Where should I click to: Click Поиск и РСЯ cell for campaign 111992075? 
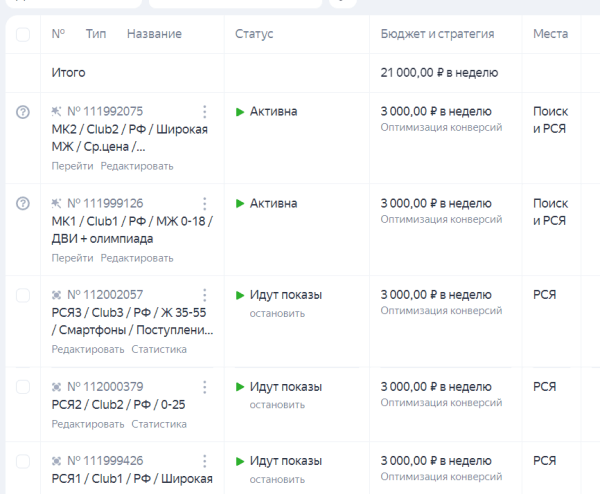(550, 120)
